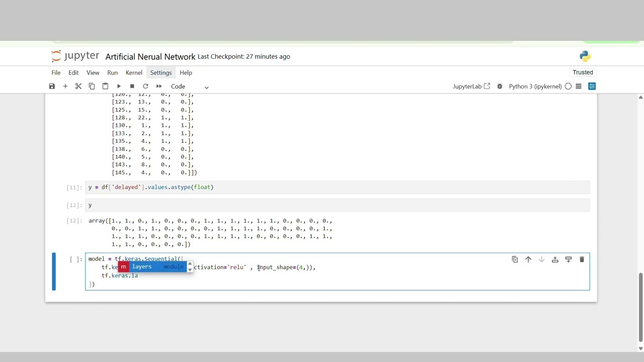Paste the cell with the clipboard icon

click(x=105, y=86)
